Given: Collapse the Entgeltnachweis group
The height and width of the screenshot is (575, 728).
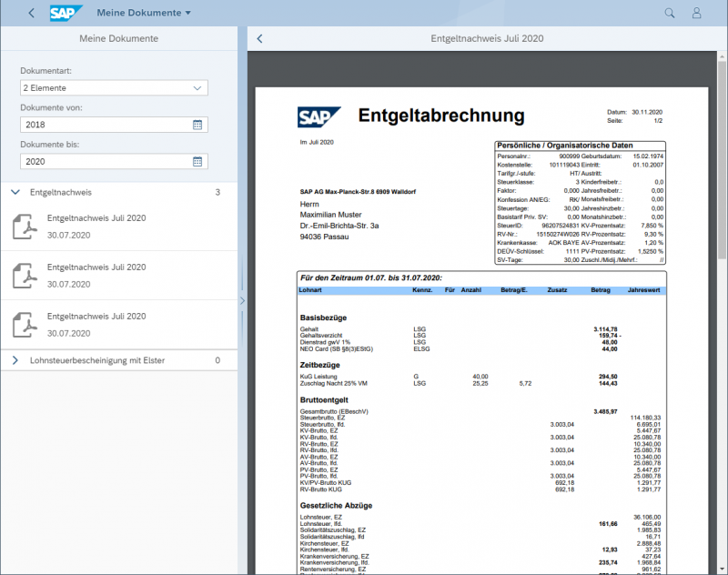Looking at the screenshot, I should pyautogui.click(x=15, y=192).
